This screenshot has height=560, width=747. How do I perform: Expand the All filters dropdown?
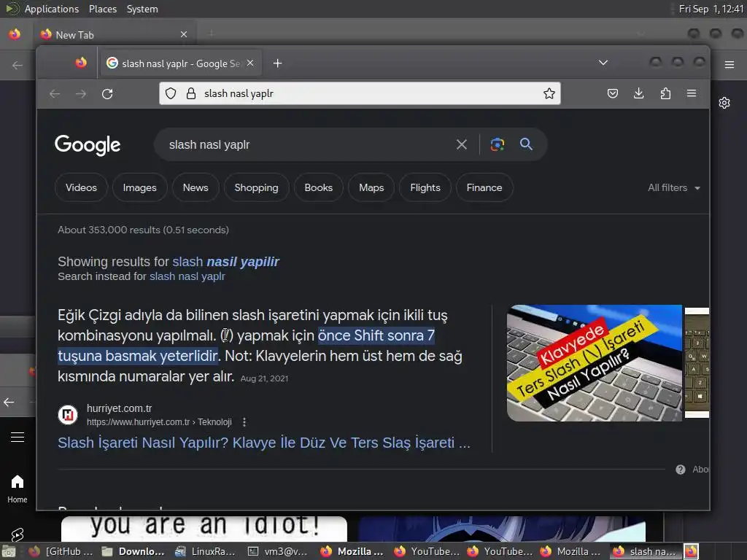pyautogui.click(x=673, y=187)
